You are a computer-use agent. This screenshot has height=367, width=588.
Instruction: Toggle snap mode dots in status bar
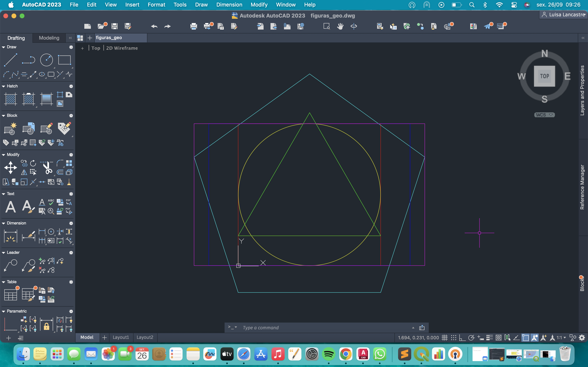(453, 338)
